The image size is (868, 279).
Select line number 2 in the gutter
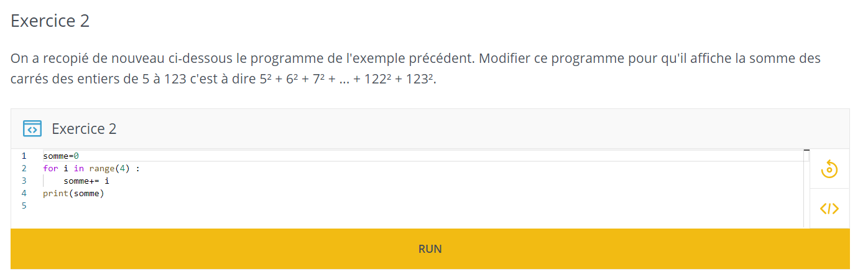24,168
